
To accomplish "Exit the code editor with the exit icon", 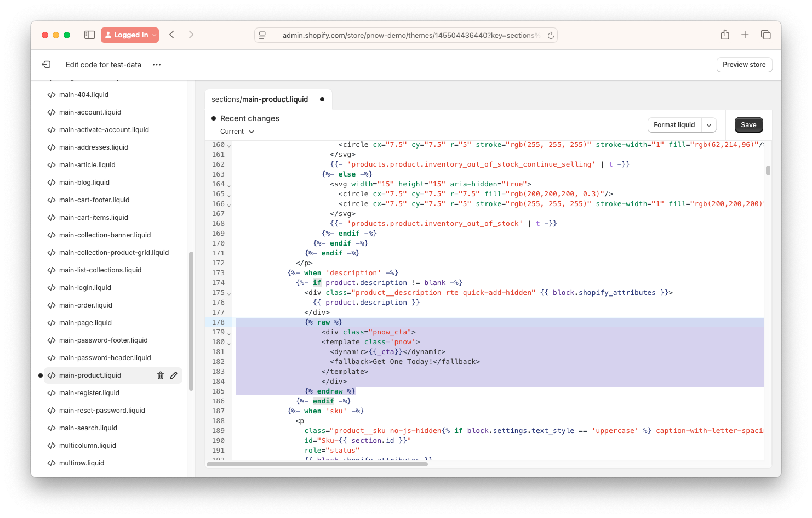I will tap(46, 65).
